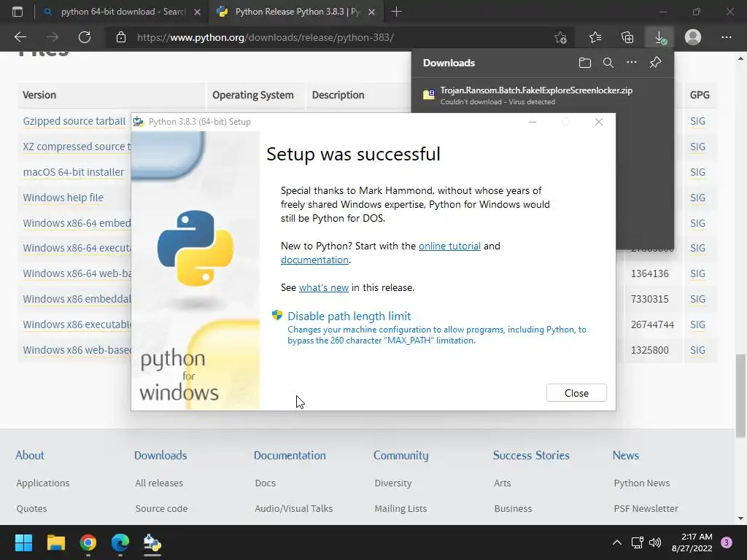The height and width of the screenshot is (560, 747).
Task: Refresh the python.org page
Action: 85,37
